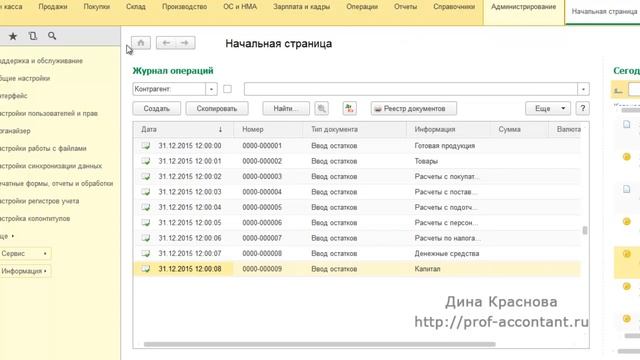
Task: Click the journal vertical scrollbar thumb
Action: coord(585,231)
